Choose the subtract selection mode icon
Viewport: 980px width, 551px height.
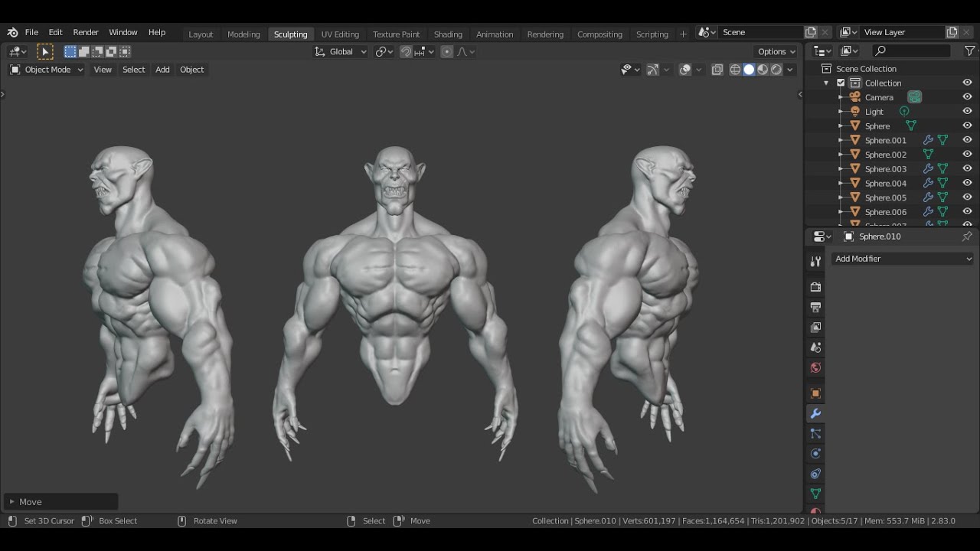click(98, 51)
